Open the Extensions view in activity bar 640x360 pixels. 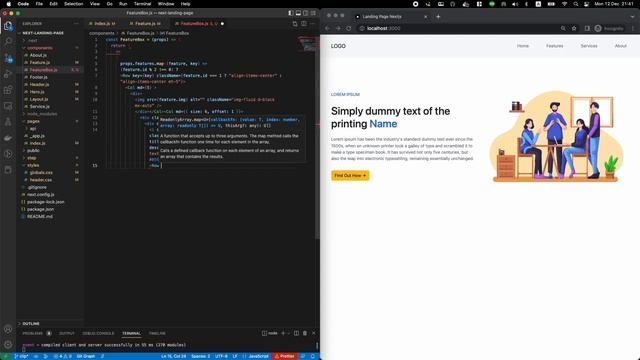[x=8, y=90]
